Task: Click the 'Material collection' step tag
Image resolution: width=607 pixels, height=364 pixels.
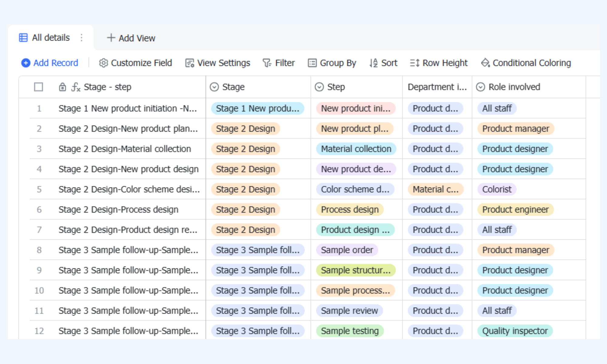Action: [x=356, y=149]
